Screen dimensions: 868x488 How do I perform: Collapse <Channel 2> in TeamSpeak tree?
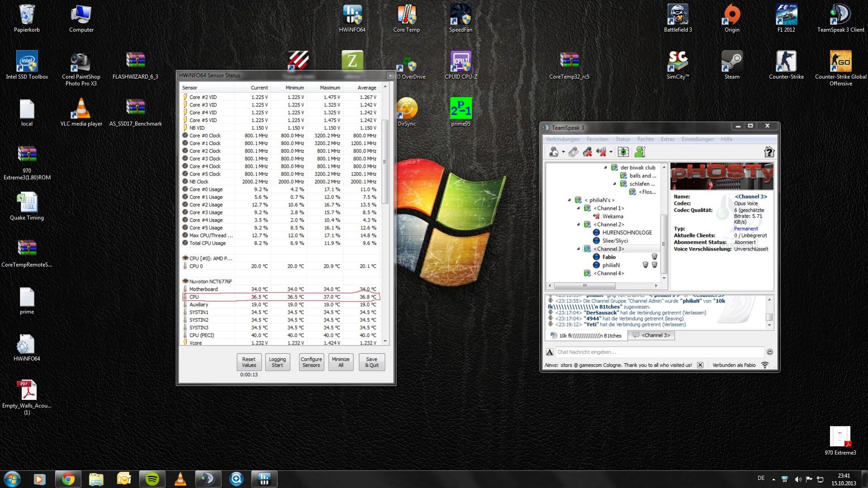click(x=579, y=225)
